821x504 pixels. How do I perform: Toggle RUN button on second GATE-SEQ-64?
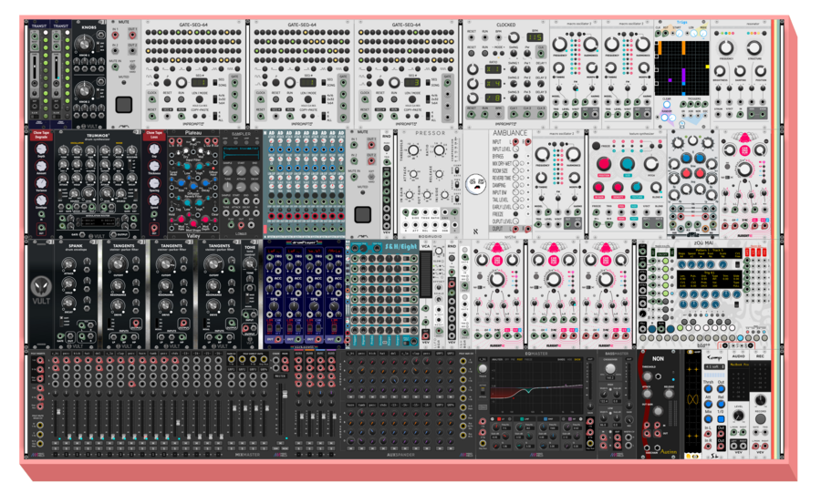(x=289, y=100)
